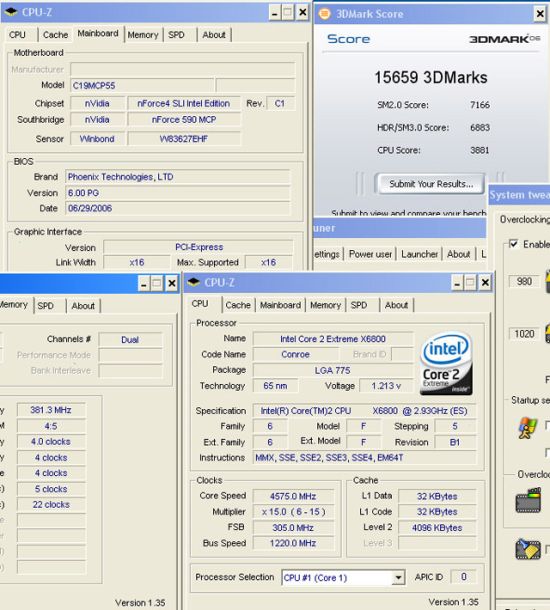Click the Windows startup icon in System tweak
This screenshot has height=610, width=550.
527,428
